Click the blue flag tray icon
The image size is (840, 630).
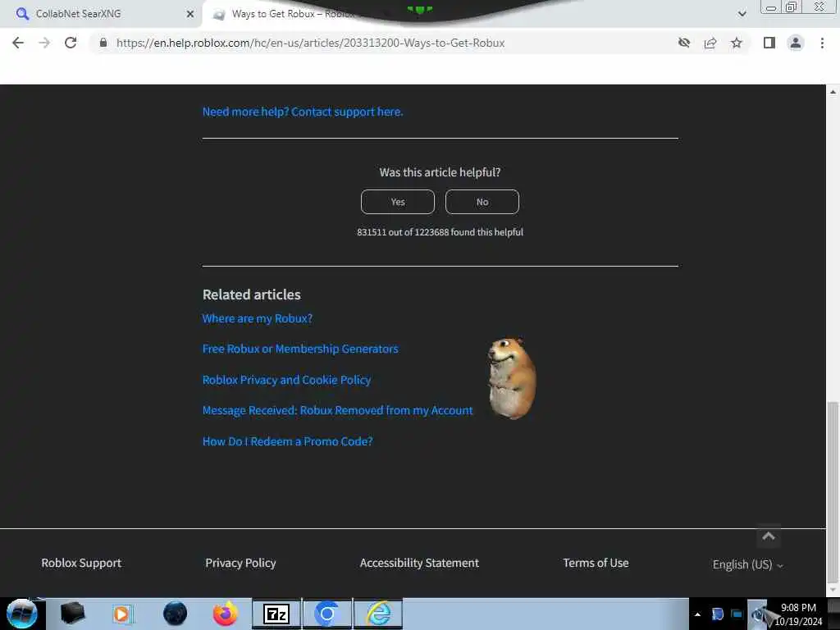[x=717, y=614]
